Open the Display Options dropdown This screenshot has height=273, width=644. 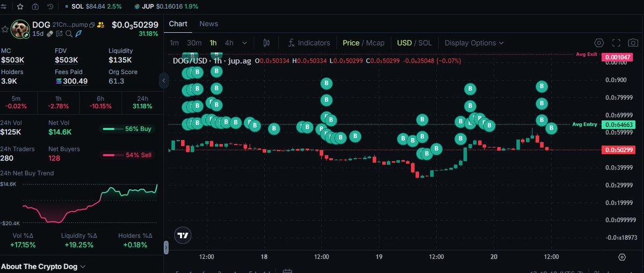point(474,42)
